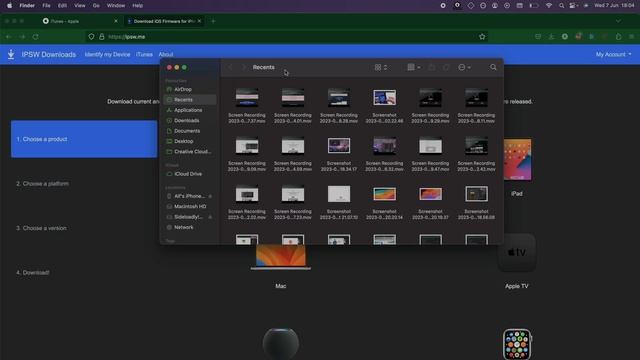This screenshot has height=360, width=640.
Task: Click the ipsw.me address bar
Action: [x=286, y=37]
